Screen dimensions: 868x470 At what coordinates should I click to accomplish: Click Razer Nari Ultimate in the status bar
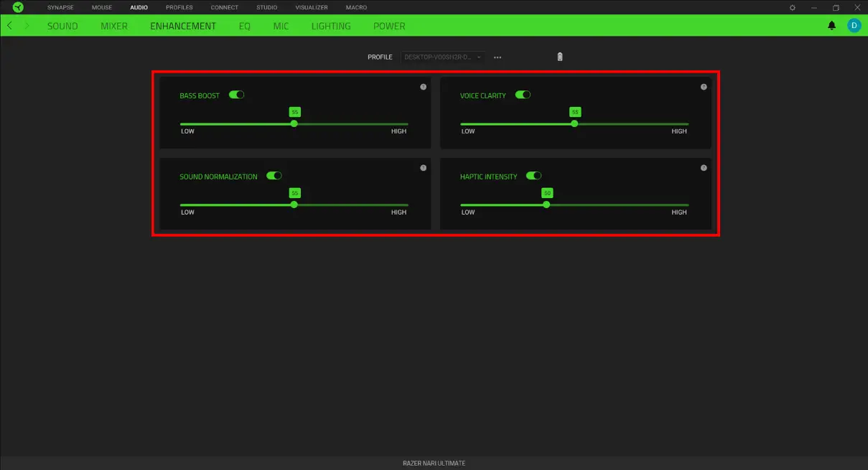[x=434, y=463]
